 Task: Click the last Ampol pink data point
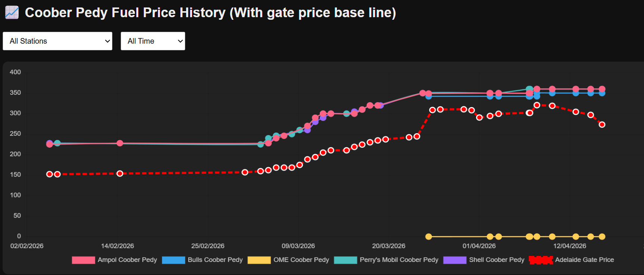pos(602,89)
